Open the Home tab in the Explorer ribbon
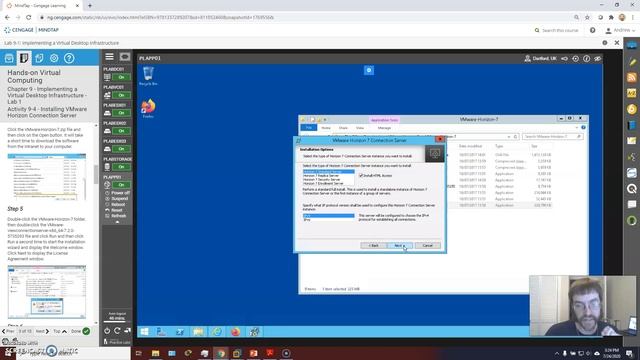Screen dimensions: 640x360 tap(326, 128)
